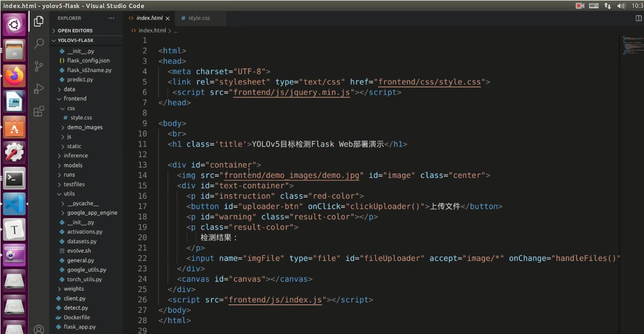
Task: Open the keyboard input indicator in the top bar
Action: [594, 6]
